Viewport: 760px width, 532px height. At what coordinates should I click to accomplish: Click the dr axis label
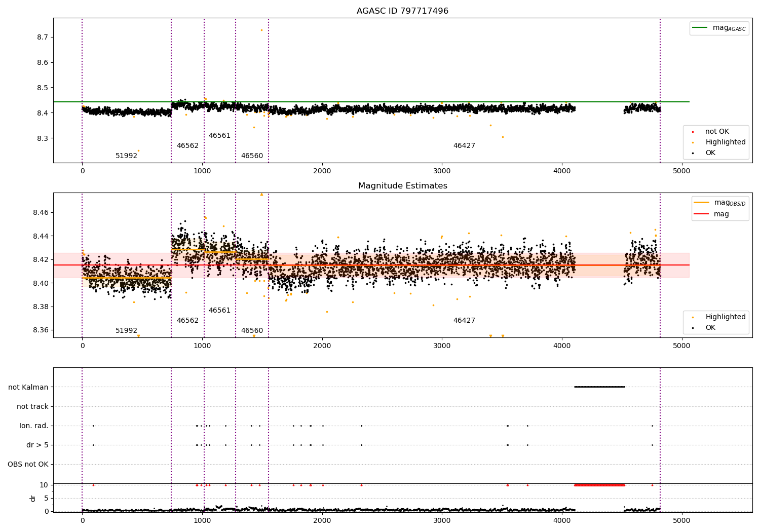(33, 498)
